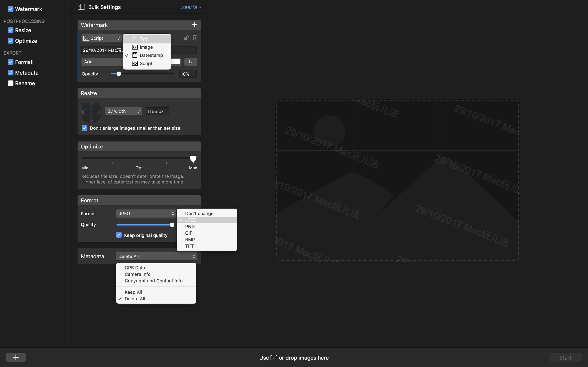This screenshot has width=588, height=367.
Task: Open the By width resize mode dropdown
Action: click(123, 111)
